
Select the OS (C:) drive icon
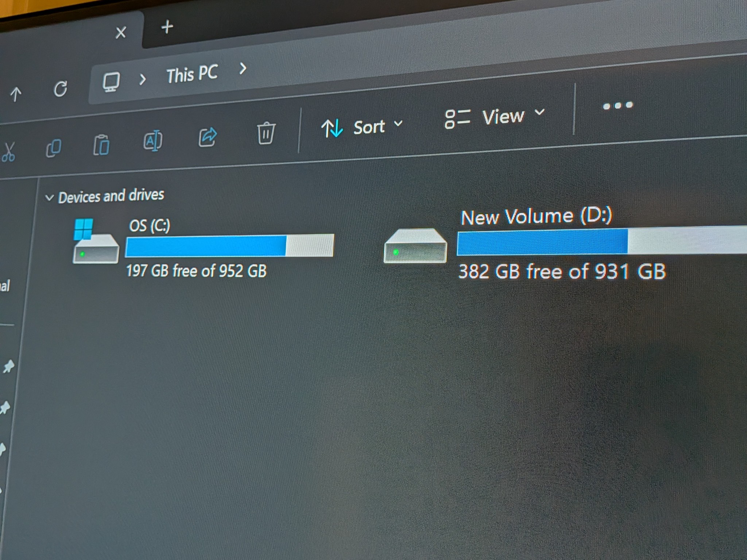coord(96,241)
